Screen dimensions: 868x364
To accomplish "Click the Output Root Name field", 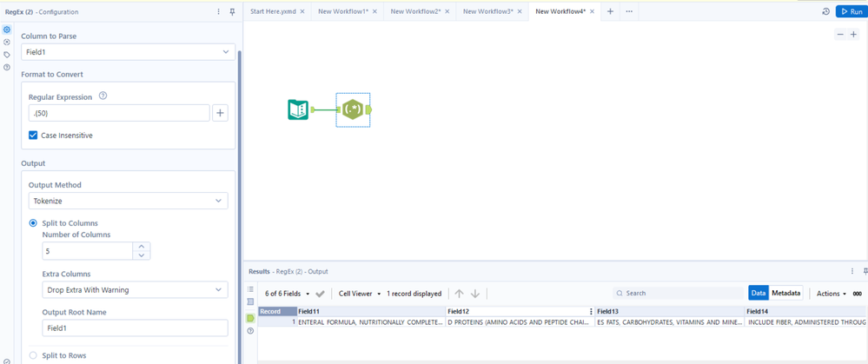I will point(135,328).
